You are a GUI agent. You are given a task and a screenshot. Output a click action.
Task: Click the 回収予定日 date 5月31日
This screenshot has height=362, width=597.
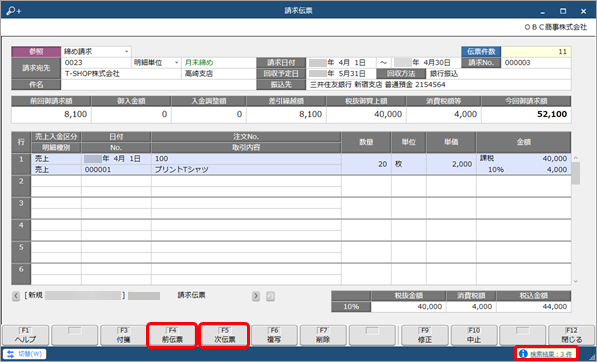tap(351, 73)
